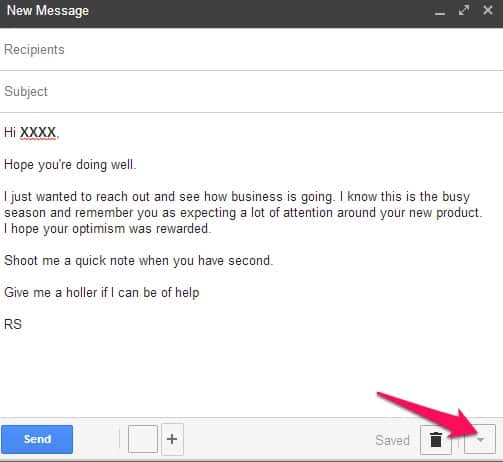Place cursor in the "Hope you're doing well." line
This screenshot has height=462, width=503.
(70, 165)
